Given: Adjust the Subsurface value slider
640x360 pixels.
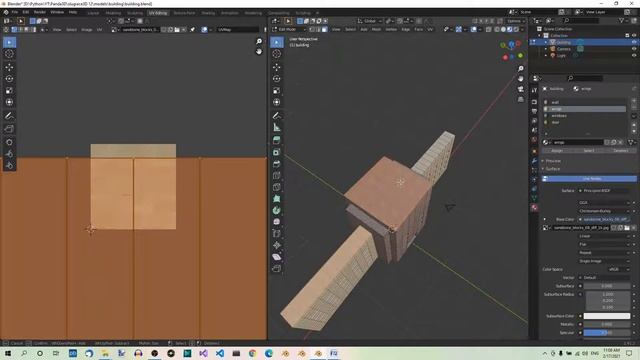Looking at the screenshot, I should coord(607,286).
